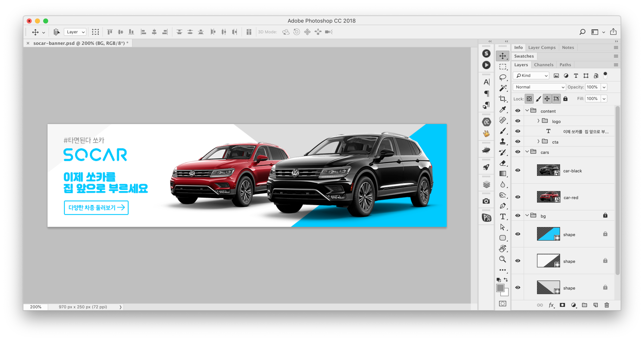644x341 pixels.
Task: Choose the Eyedropper tool
Action: pos(502,109)
